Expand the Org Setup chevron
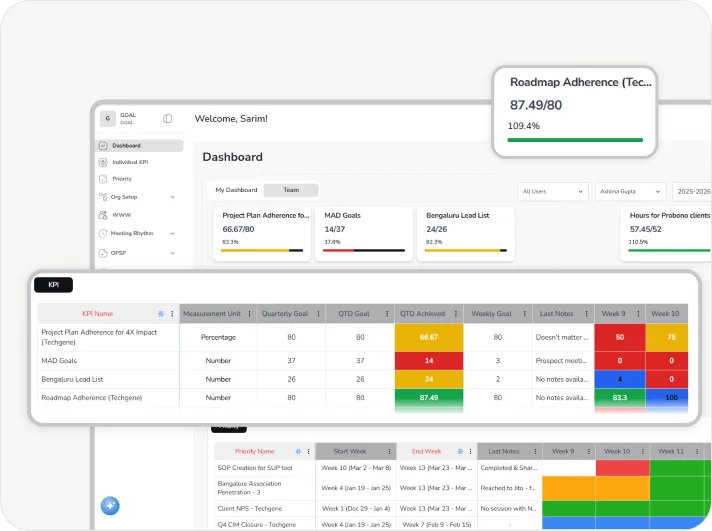The image size is (712, 531). (x=173, y=197)
